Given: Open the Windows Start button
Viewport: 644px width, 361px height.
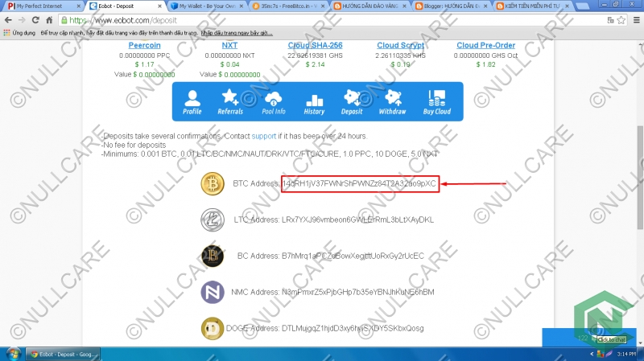Looking at the screenshot, I should point(11,353).
